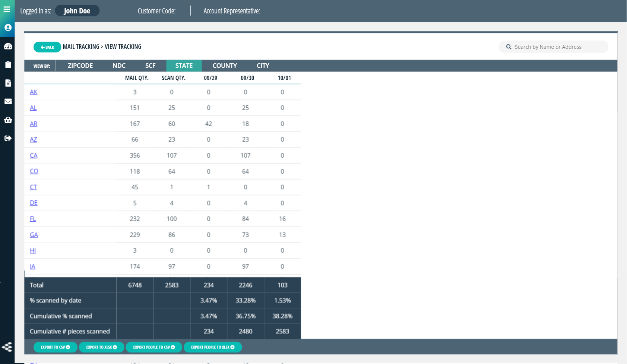The image size is (627, 364).
Task: Click the SCAN QTY. column header
Action: point(174,78)
